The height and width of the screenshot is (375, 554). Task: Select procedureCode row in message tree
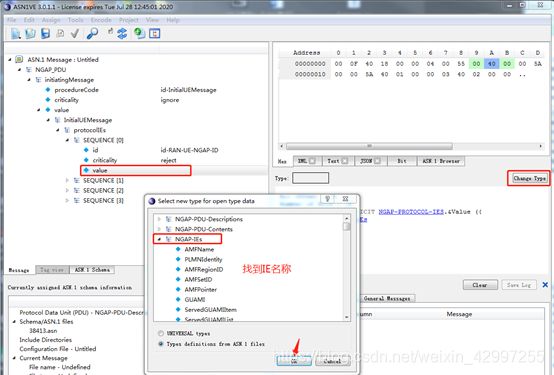click(76, 90)
